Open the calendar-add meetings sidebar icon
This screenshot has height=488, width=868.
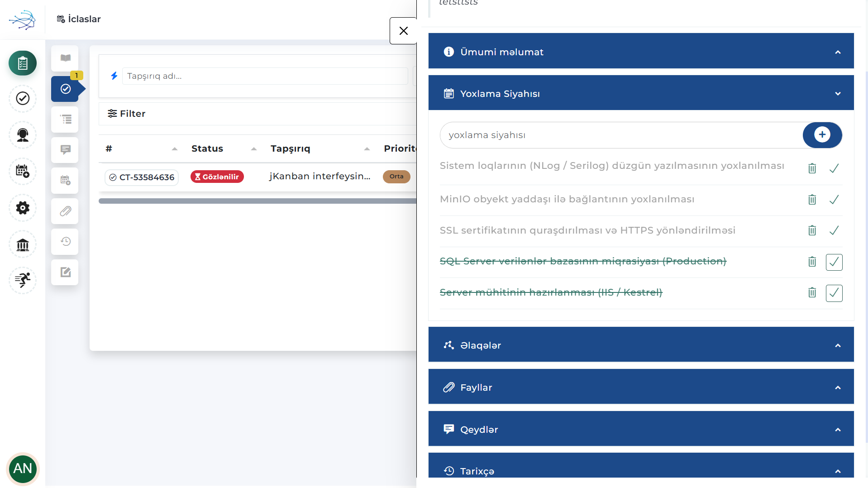pyautogui.click(x=23, y=171)
